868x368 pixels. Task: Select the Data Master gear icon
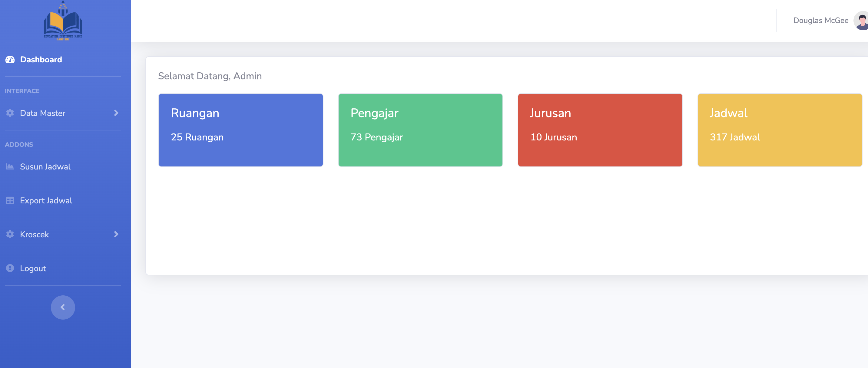pos(10,113)
